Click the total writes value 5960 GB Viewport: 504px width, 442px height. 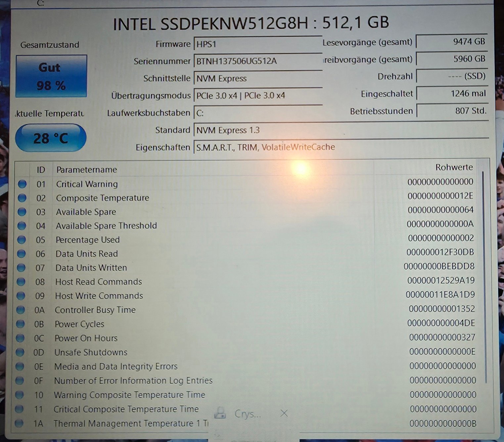[452, 59]
